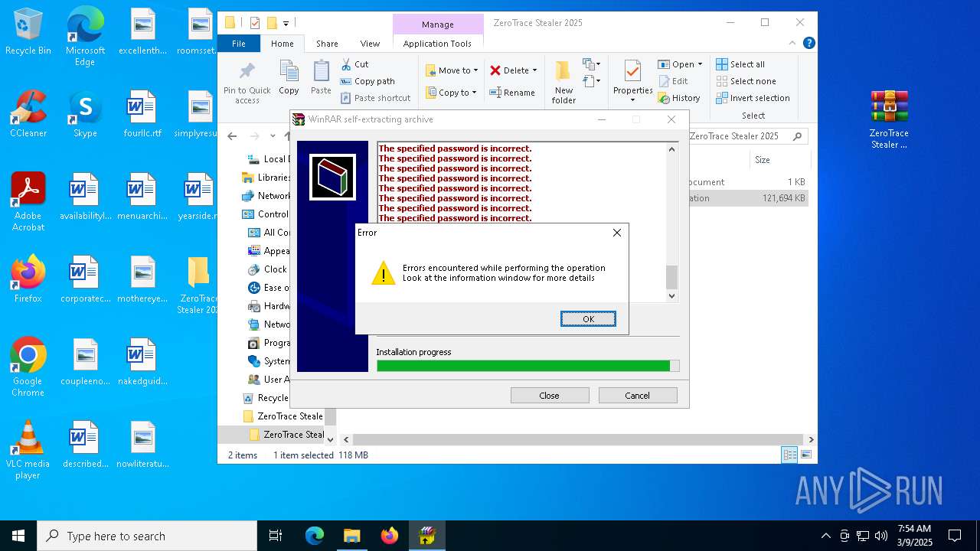Open Google Chrome desktop shortcut
980x551 pixels.
pos(28,367)
